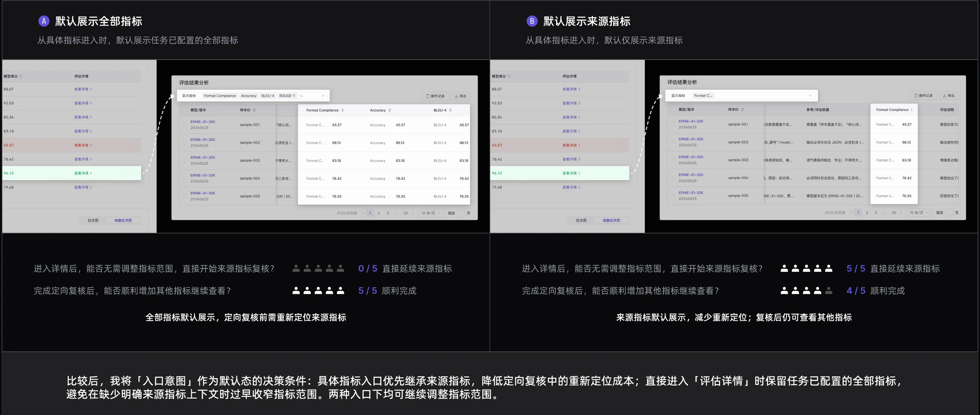The width and height of the screenshot is (980, 415).
Task: Switch to 堆叠柱状图 tab in panel B
Action: (x=611, y=220)
